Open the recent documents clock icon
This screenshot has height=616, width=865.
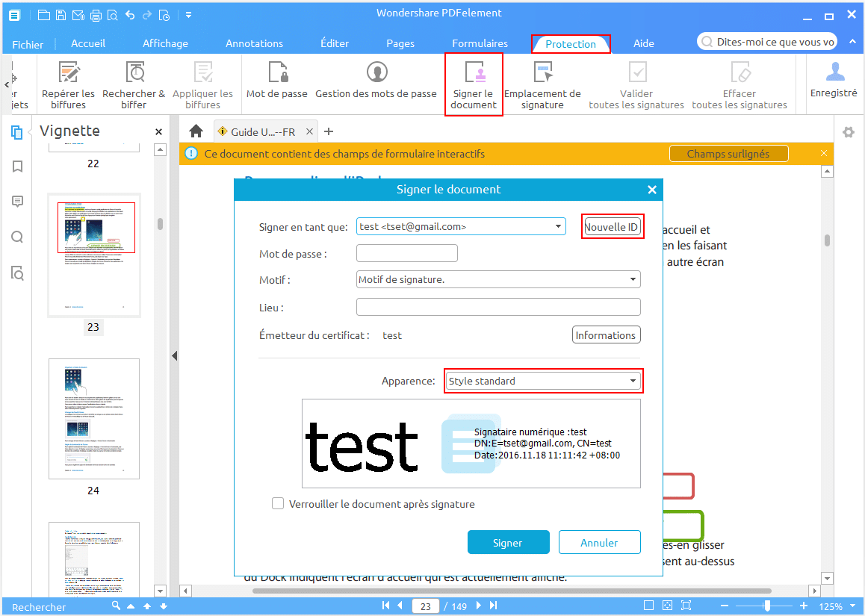pos(164,16)
